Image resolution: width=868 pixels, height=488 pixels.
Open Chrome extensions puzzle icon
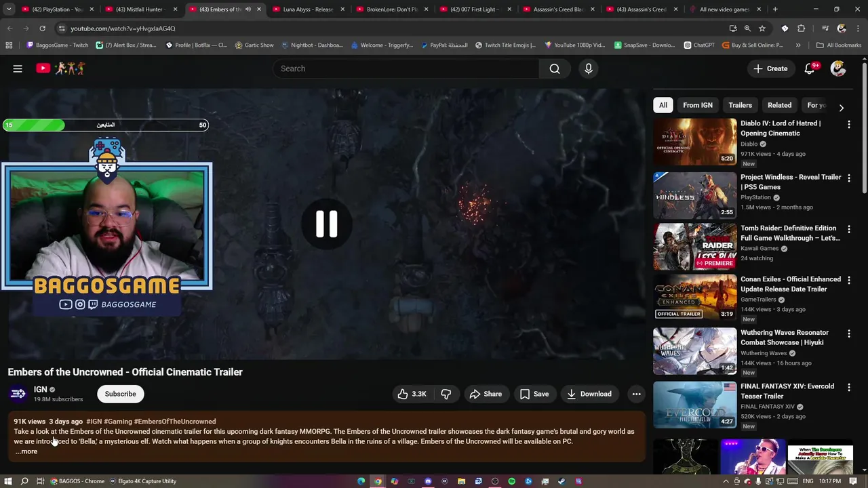pos(802,28)
